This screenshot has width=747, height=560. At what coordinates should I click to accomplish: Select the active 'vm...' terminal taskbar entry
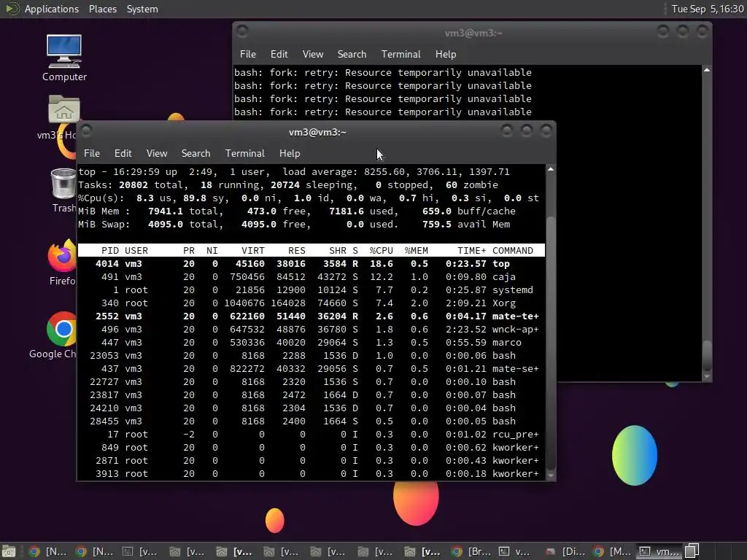point(659,551)
